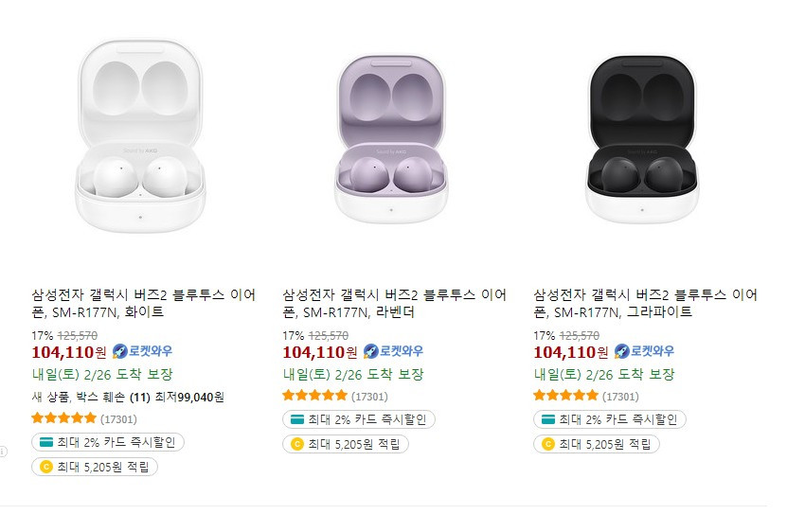This screenshot has width=805, height=532.
Task: Click the Rocket Wow badge under the graphite earbuds
Action: click(x=644, y=351)
